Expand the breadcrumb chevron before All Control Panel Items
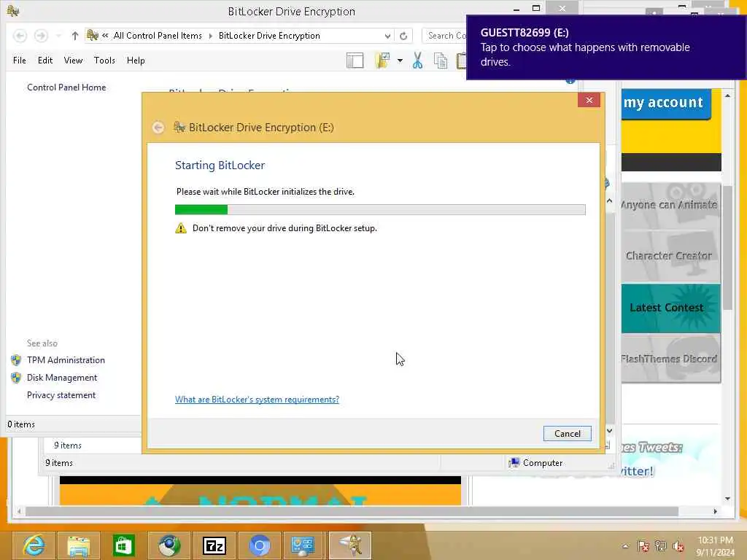 click(x=105, y=36)
